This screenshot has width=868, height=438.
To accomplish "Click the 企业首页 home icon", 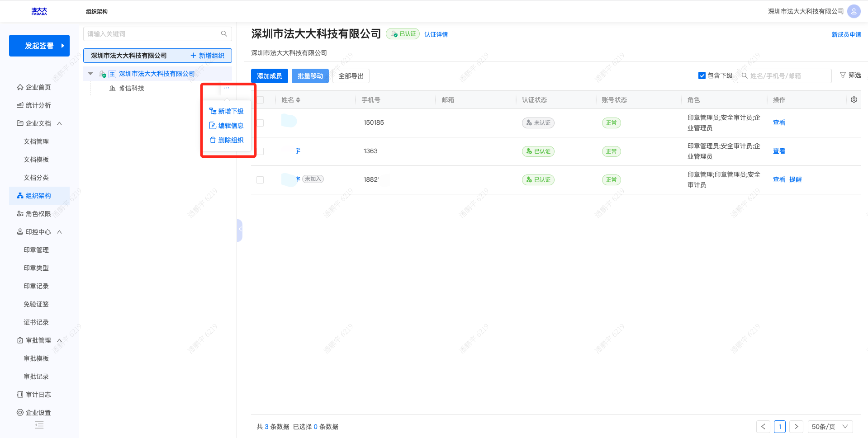I will tap(20, 87).
